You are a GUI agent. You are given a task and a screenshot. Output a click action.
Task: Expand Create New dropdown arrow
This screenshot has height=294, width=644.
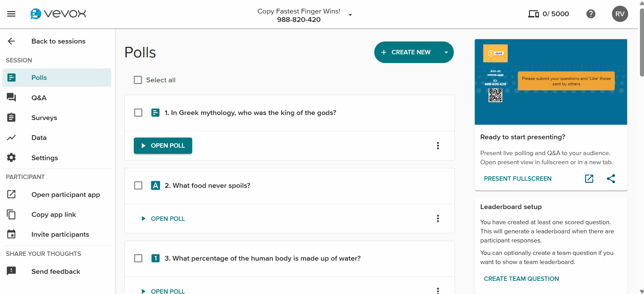click(446, 52)
